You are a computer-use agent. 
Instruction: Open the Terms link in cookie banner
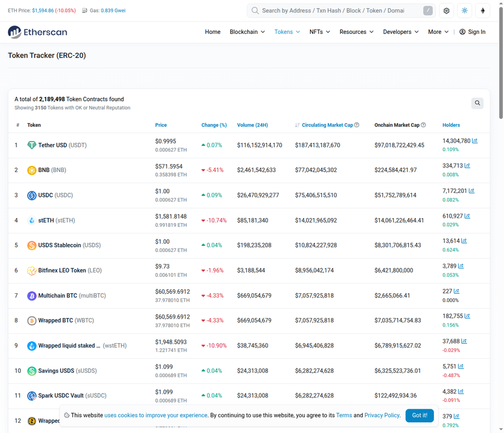[x=344, y=416]
